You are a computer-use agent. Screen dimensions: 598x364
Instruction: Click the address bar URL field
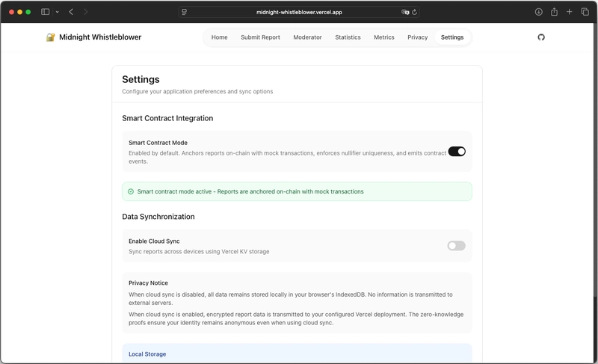(x=299, y=12)
